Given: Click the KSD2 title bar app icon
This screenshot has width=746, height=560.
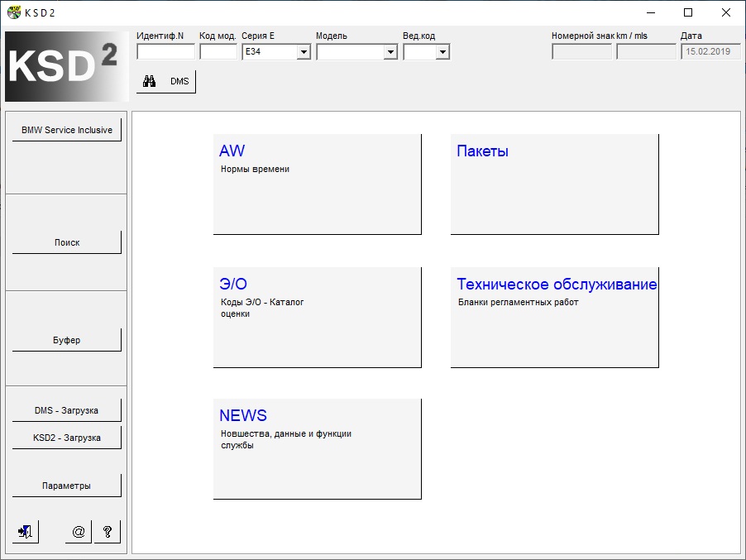Looking at the screenshot, I should 13,12.
